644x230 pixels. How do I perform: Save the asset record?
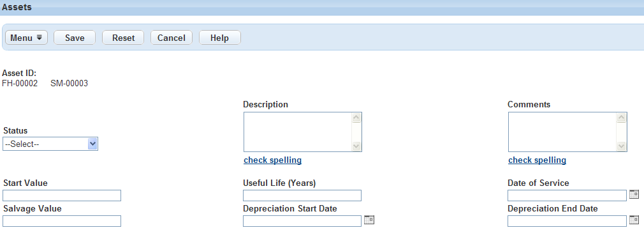click(75, 38)
